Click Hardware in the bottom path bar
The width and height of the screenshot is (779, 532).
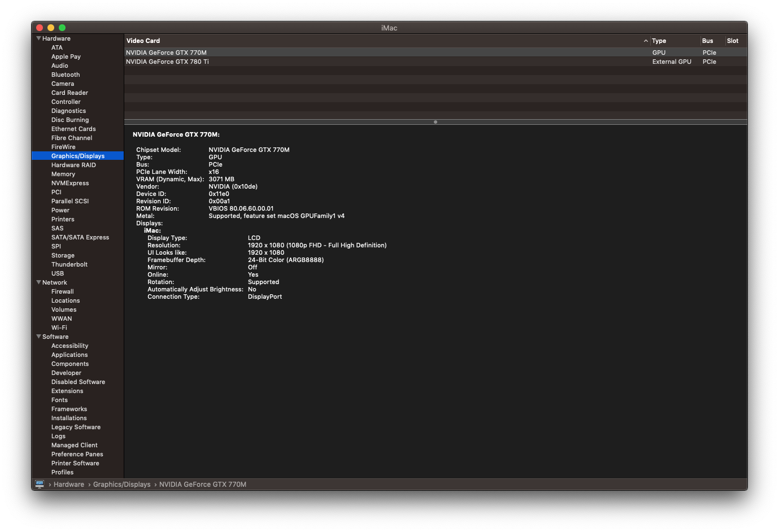(69, 485)
